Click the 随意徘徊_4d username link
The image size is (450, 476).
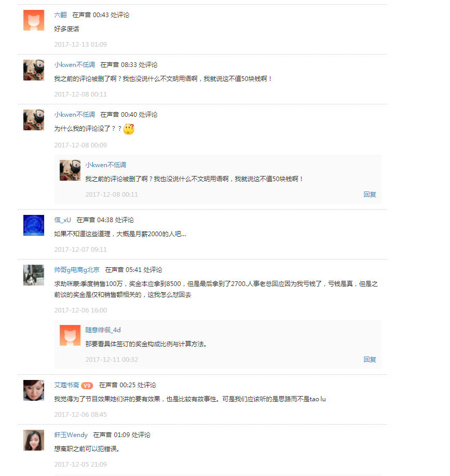[x=103, y=330]
